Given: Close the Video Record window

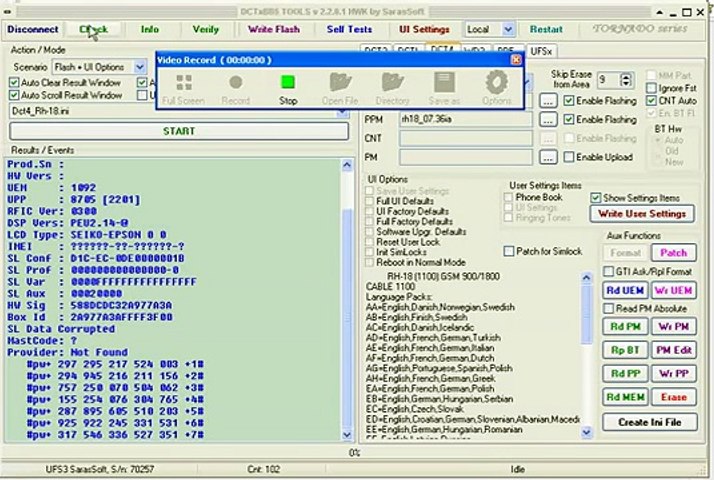Looking at the screenshot, I should pos(516,60).
